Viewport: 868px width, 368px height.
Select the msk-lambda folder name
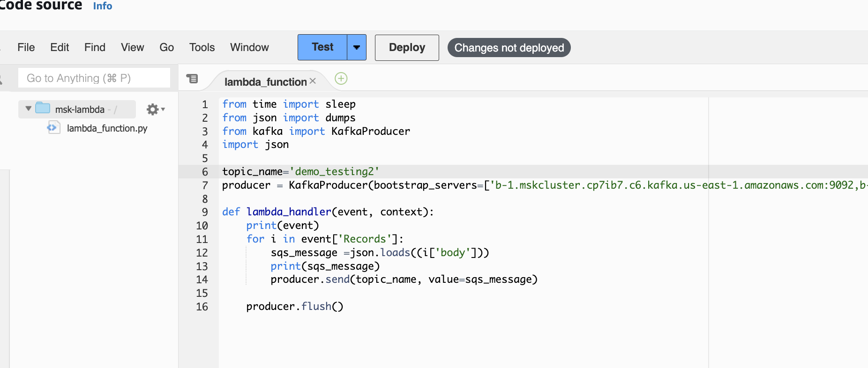pos(80,110)
